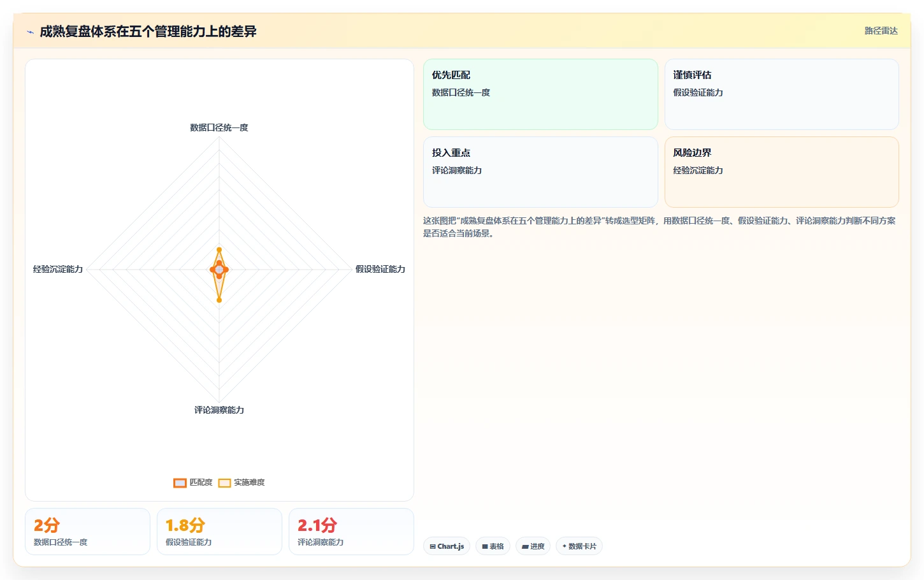Click the bottom radar data point
The width and height of the screenshot is (924, 580).
(219, 300)
